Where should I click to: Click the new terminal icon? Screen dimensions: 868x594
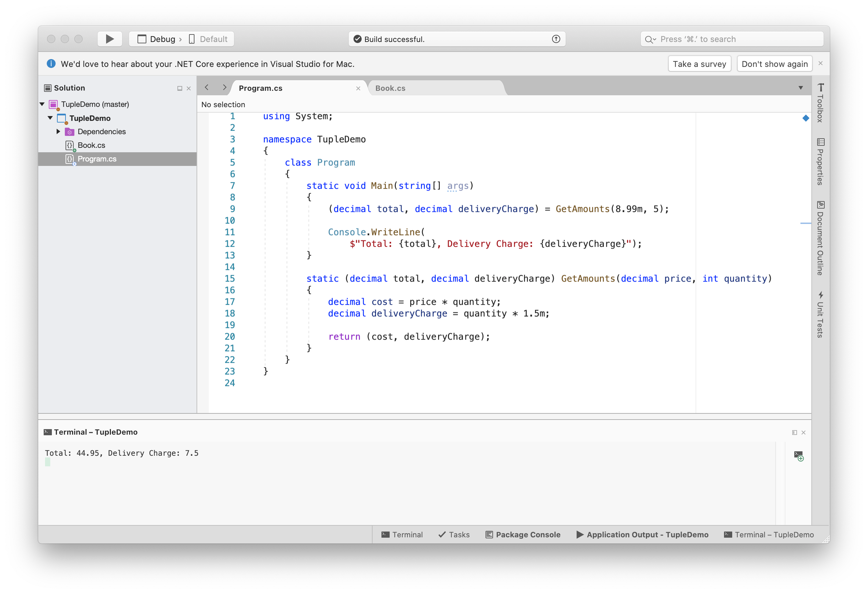coord(798,456)
